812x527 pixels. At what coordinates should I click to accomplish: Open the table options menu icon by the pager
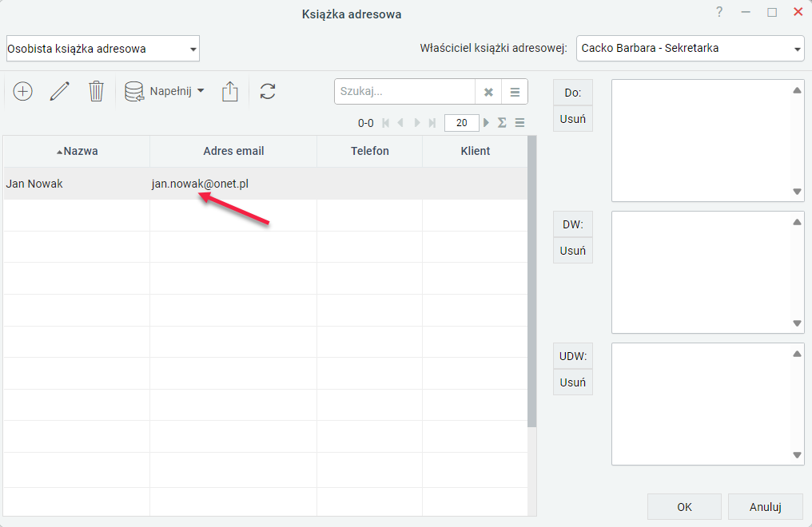click(x=520, y=123)
